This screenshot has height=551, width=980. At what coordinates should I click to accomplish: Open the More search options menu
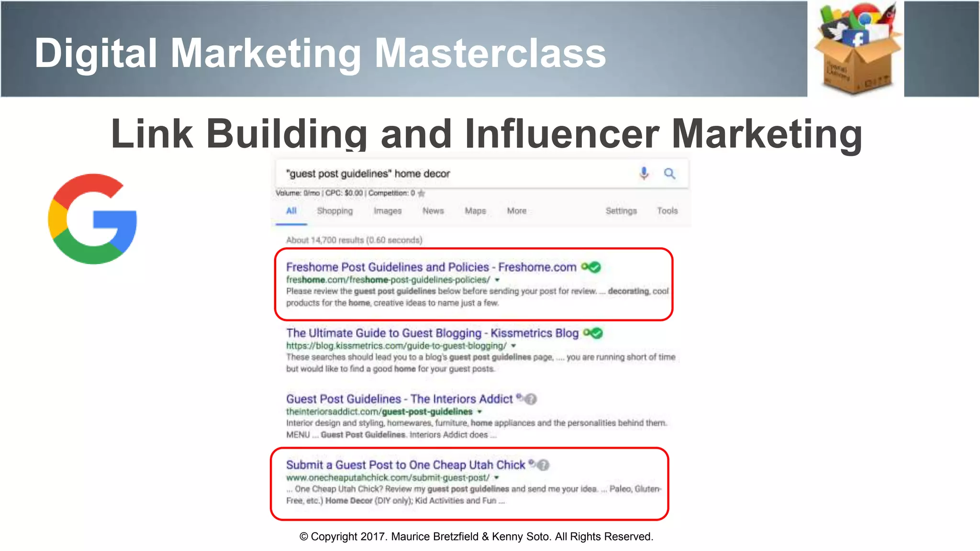point(517,211)
